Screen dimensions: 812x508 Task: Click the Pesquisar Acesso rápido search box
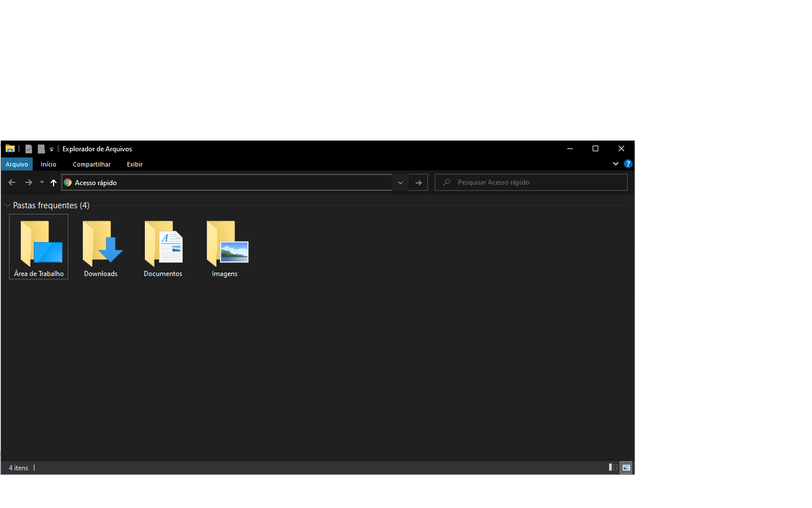(531, 182)
